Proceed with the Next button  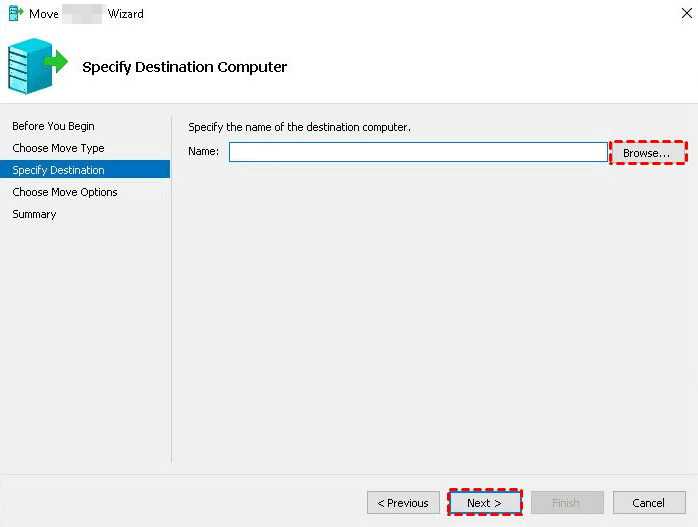coord(485,502)
